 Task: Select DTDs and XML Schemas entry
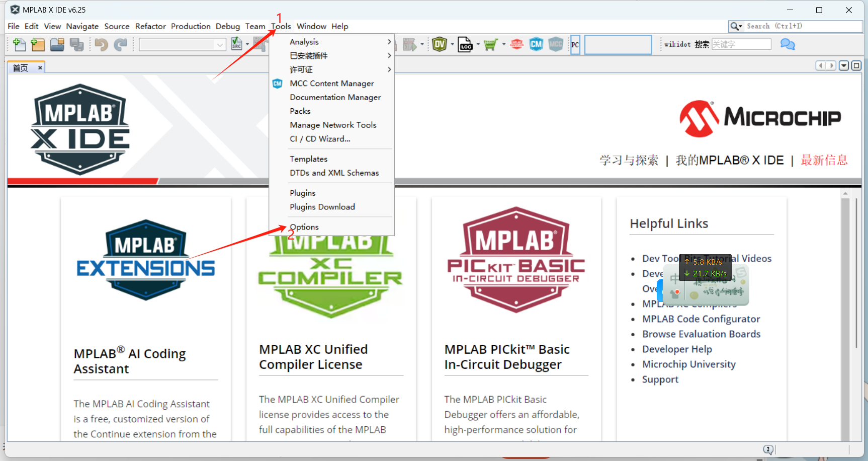[332, 173]
